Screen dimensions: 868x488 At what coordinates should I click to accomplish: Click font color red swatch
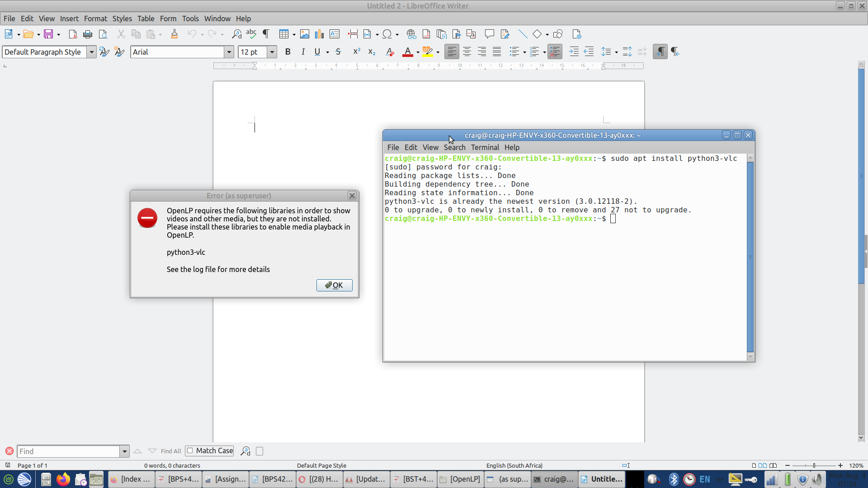[408, 52]
